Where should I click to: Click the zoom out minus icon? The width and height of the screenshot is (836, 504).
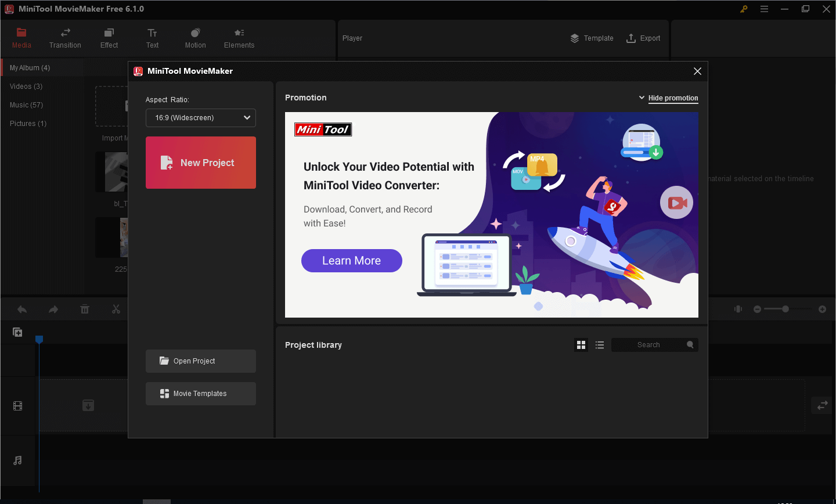[757, 309]
